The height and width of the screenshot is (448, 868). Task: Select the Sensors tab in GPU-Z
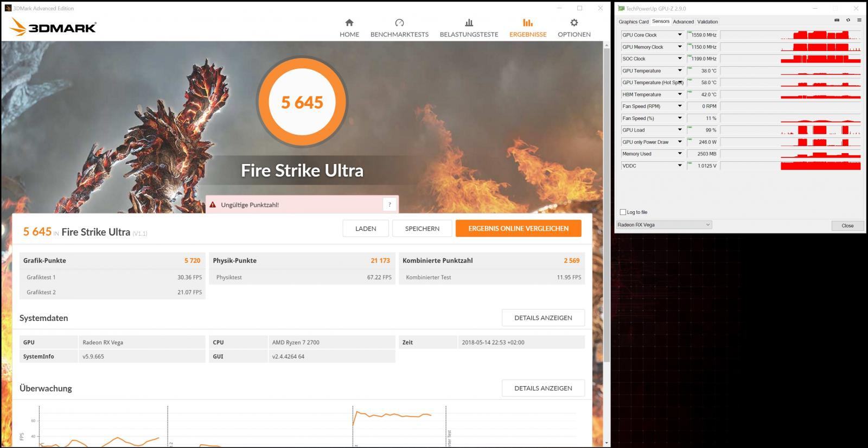point(661,21)
